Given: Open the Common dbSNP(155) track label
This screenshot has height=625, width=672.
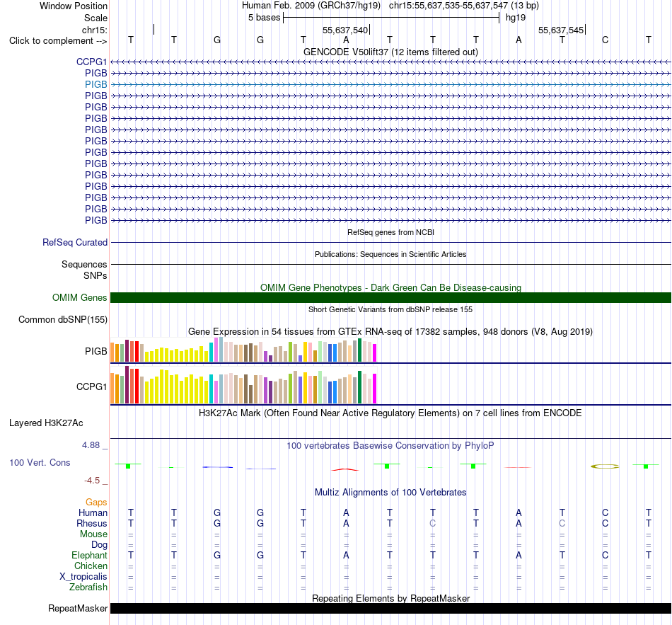Looking at the screenshot, I should coord(63,319).
